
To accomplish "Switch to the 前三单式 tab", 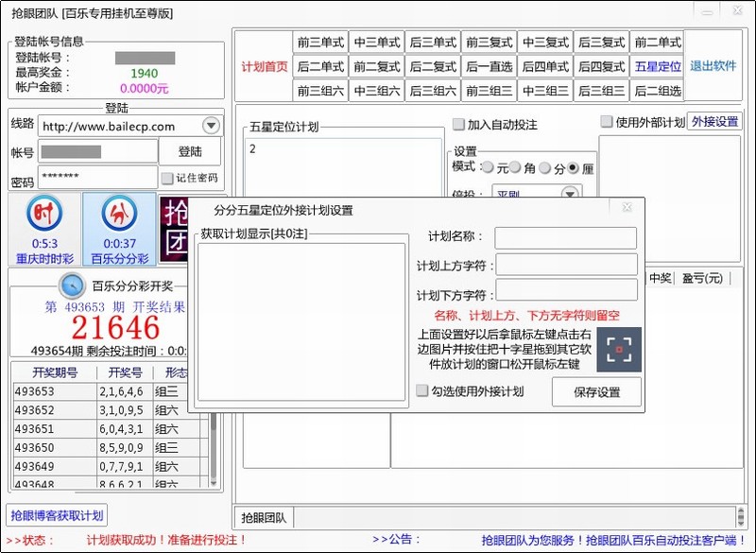I will pyautogui.click(x=320, y=43).
